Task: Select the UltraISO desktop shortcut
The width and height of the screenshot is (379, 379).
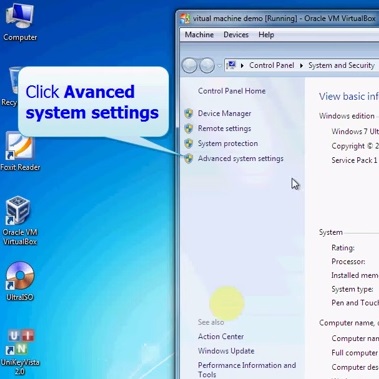Action: point(20,281)
